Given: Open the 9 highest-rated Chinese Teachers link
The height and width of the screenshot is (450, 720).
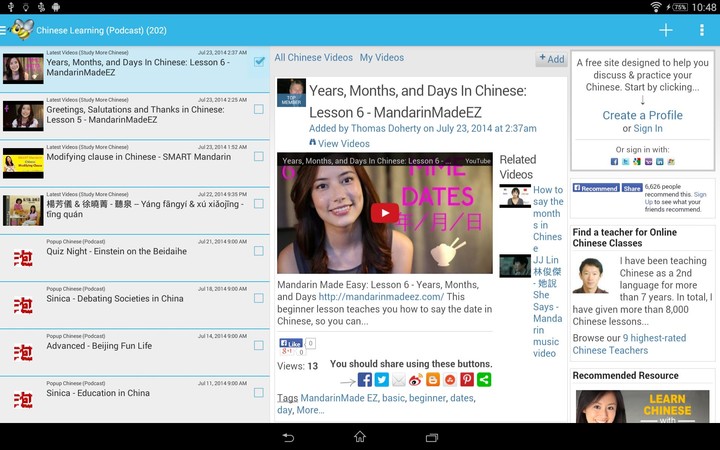Looking at the screenshot, I should 630,344.
